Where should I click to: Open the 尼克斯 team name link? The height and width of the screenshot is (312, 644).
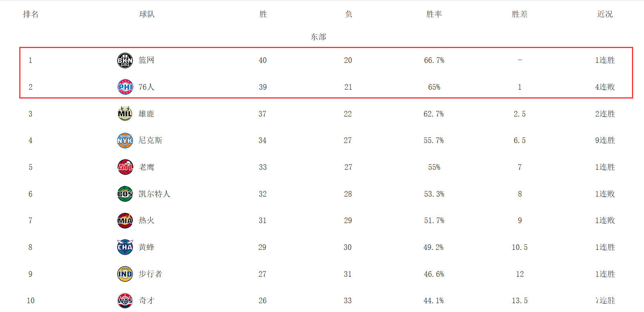(x=151, y=140)
